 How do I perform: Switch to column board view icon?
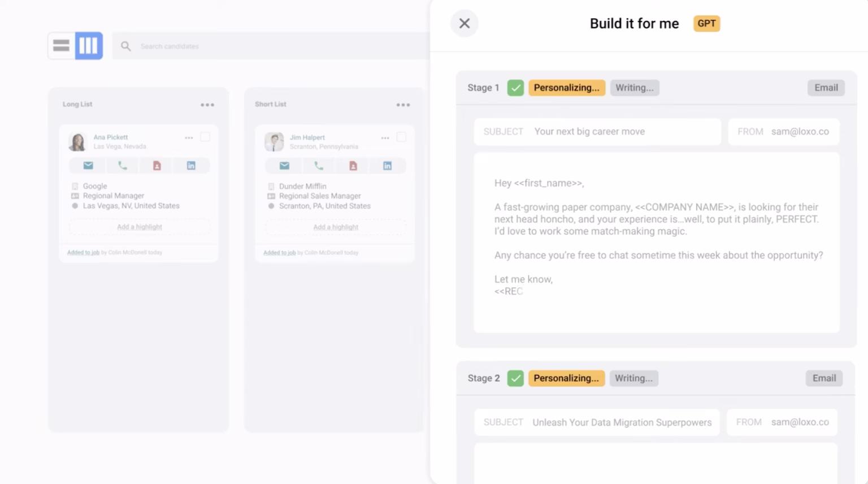[x=89, y=46]
